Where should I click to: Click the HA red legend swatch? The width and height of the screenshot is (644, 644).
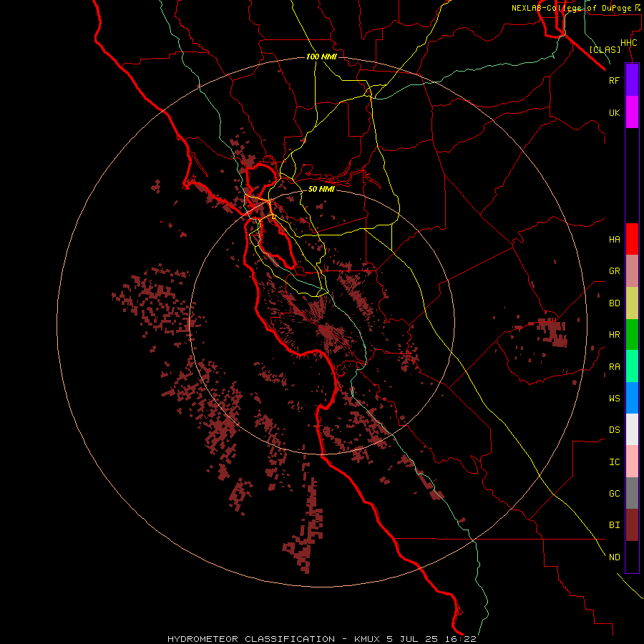[632, 239]
